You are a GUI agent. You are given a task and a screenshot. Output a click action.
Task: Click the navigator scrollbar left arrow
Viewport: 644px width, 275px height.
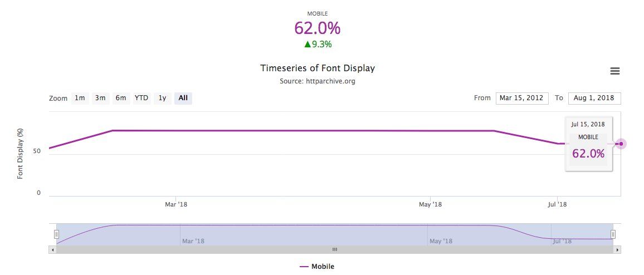click(52, 249)
